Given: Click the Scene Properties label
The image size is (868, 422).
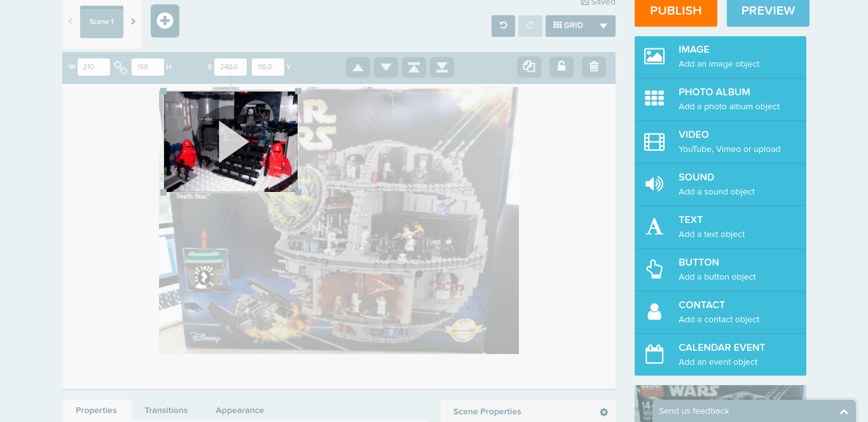Looking at the screenshot, I should click(487, 412).
